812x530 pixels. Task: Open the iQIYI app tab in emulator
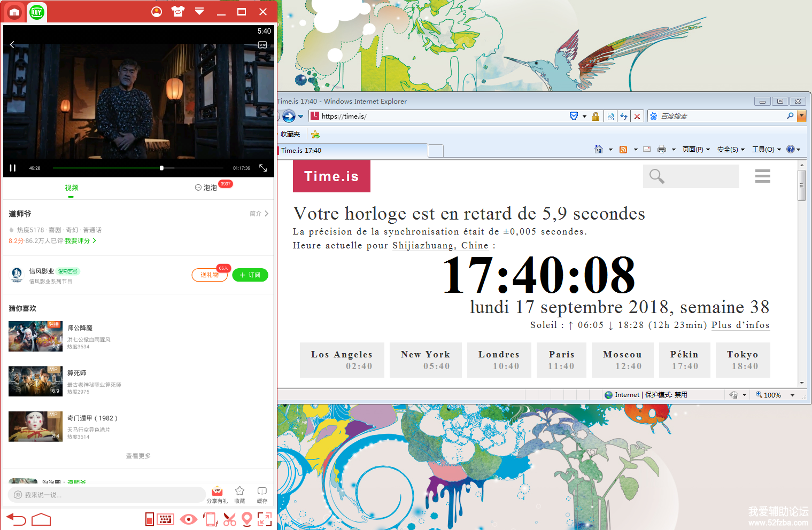(37, 12)
